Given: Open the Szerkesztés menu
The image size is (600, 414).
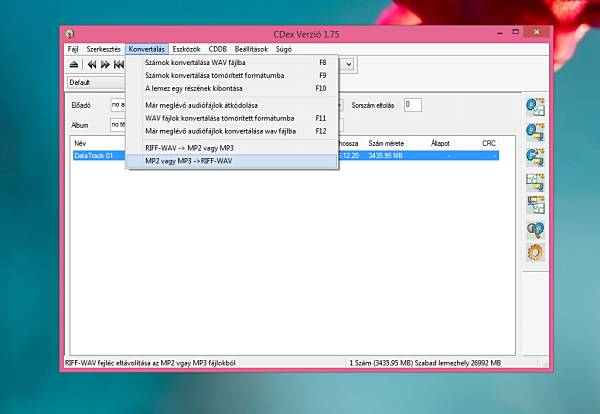Looking at the screenshot, I should point(103,49).
